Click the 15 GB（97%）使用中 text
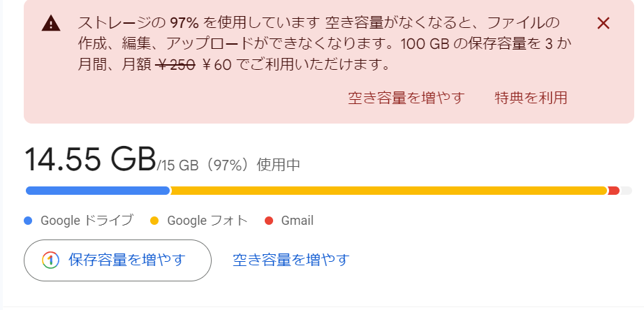644x310 pixels. [230, 165]
